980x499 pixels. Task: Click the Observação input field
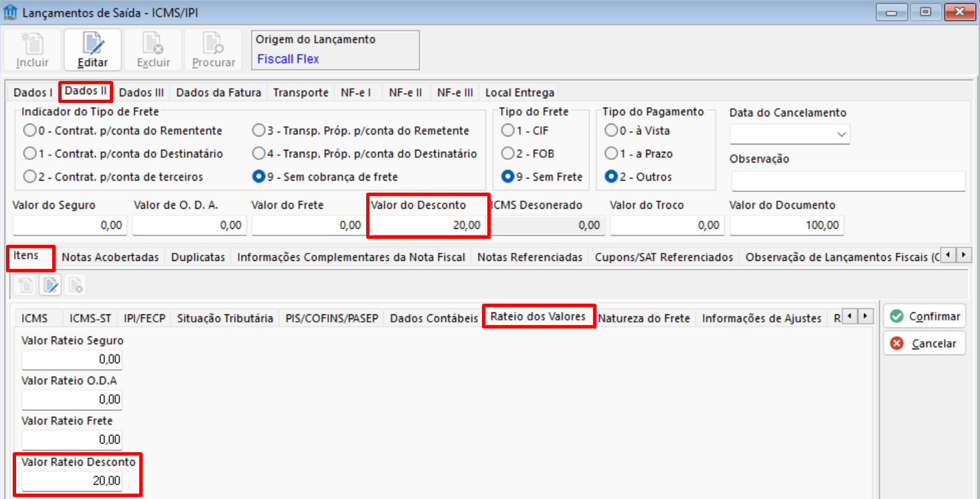click(848, 181)
